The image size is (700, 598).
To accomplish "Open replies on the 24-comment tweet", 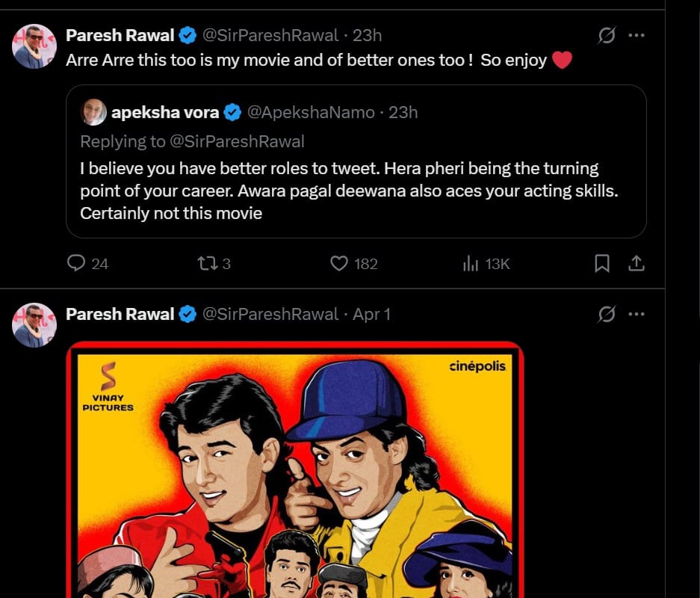I will coord(87,264).
